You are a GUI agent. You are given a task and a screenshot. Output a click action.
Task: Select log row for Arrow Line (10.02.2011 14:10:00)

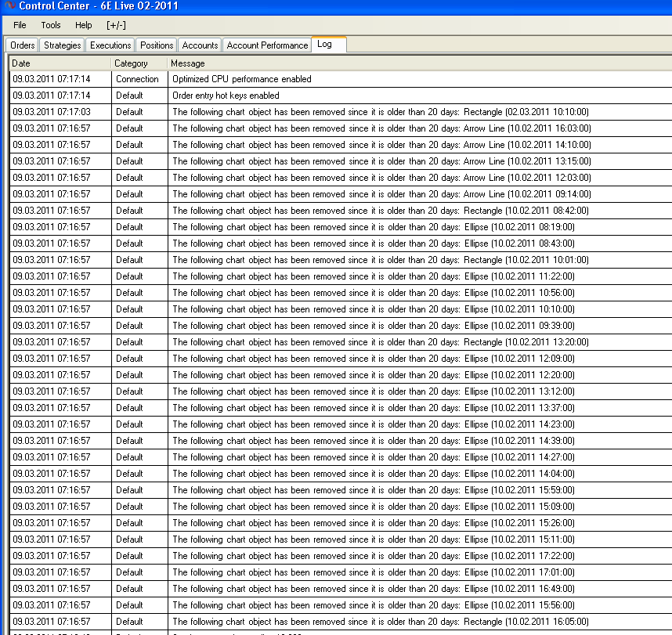[x=341, y=145]
